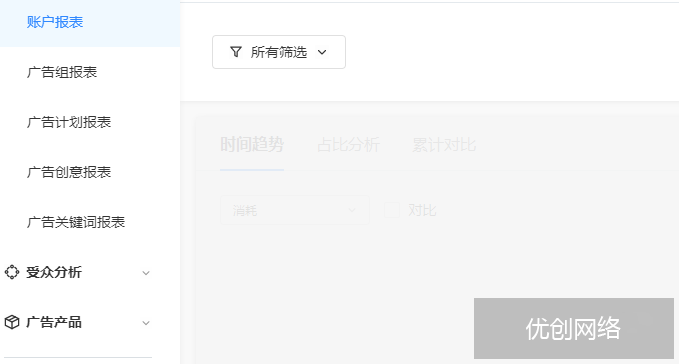Image resolution: width=679 pixels, height=364 pixels.
Task: Expand the 广告产品 section chevron
Action: (146, 323)
